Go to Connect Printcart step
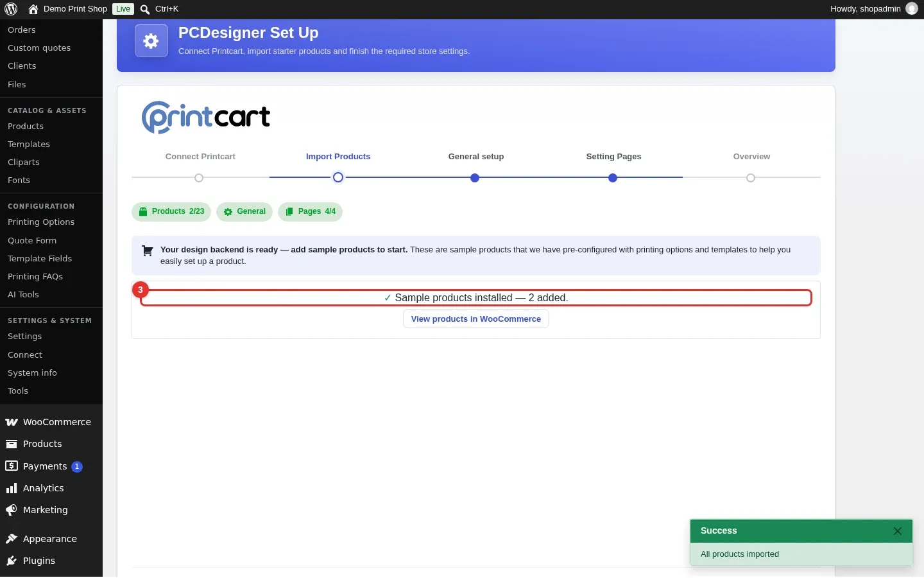Viewport: 924px width, 578px height. tap(200, 157)
